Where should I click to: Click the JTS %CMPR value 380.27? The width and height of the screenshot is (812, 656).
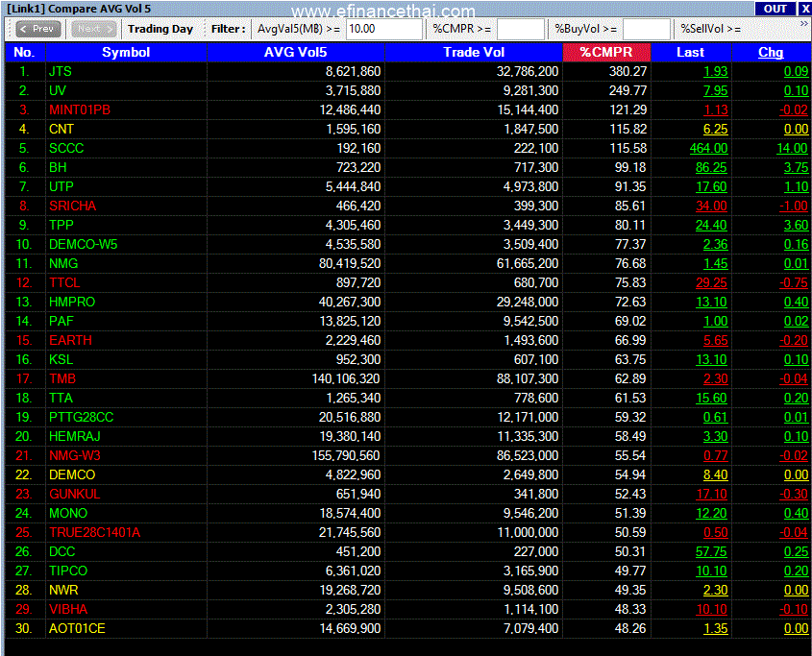point(627,71)
